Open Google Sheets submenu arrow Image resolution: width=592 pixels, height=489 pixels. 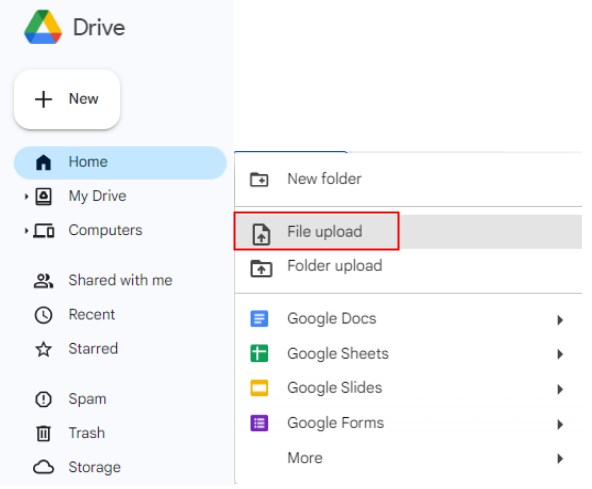(x=560, y=354)
